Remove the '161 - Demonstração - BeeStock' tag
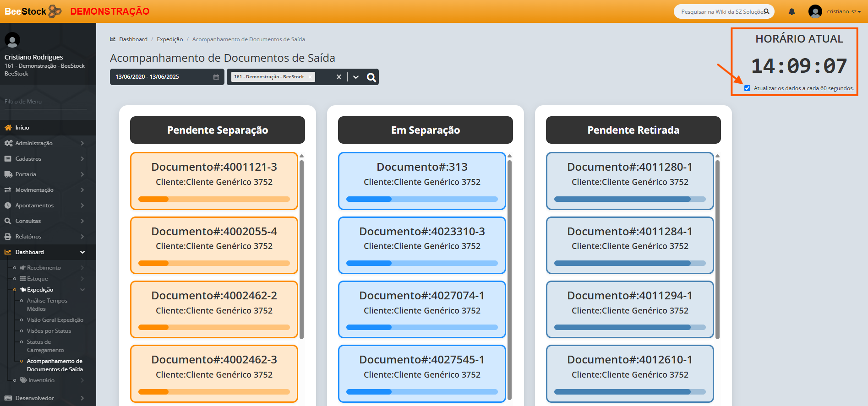 310,77
